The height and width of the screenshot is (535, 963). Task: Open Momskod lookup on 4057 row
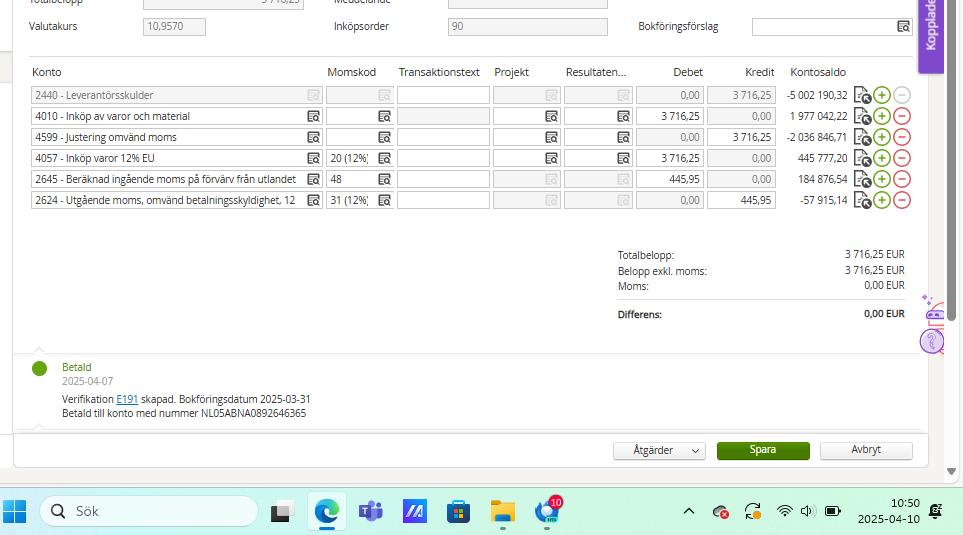click(384, 158)
